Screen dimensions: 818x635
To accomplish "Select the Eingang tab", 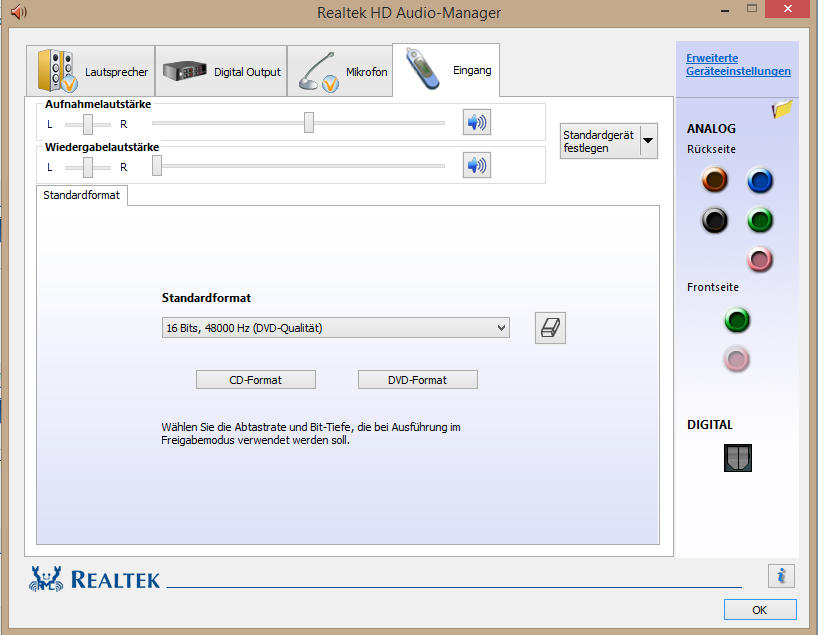I will click(446, 70).
